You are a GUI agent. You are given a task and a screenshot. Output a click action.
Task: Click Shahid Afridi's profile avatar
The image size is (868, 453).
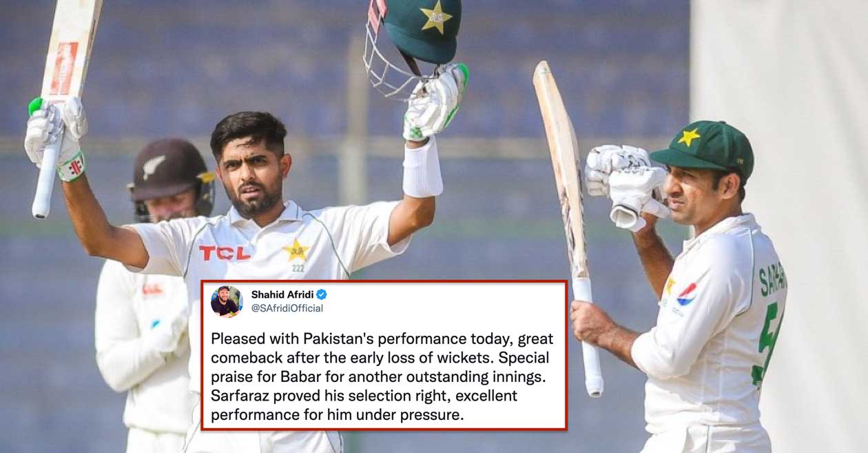[x=227, y=301]
